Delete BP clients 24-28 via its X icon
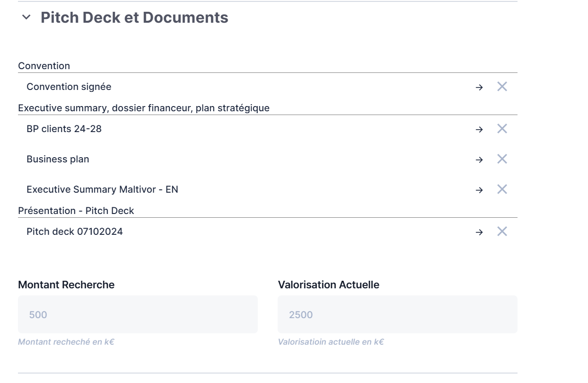The width and height of the screenshot is (588, 383). coord(501,128)
